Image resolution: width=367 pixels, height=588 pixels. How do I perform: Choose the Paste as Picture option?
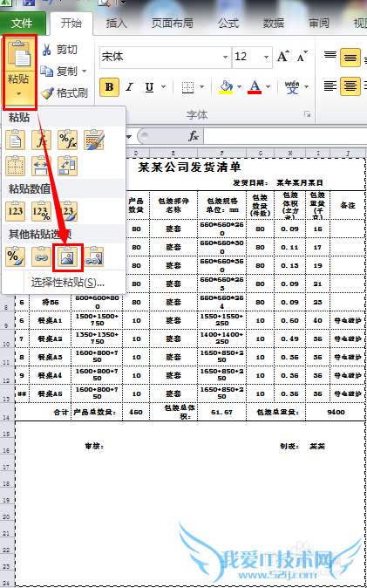point(67,256)
